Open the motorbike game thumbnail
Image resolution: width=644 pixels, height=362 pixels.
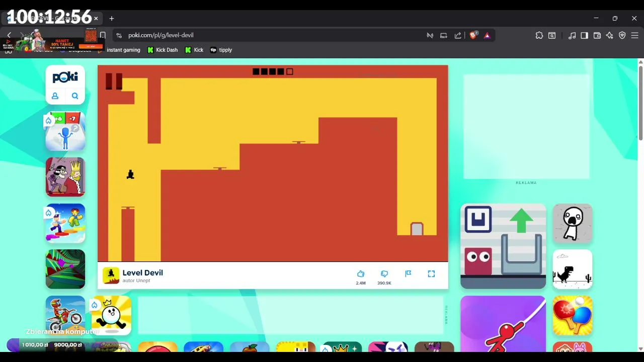pos(65,315)
